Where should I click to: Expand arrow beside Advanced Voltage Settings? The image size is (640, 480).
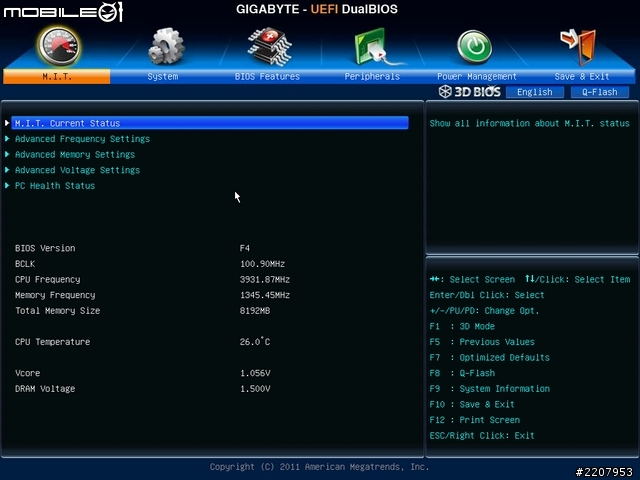click(7, 170)
